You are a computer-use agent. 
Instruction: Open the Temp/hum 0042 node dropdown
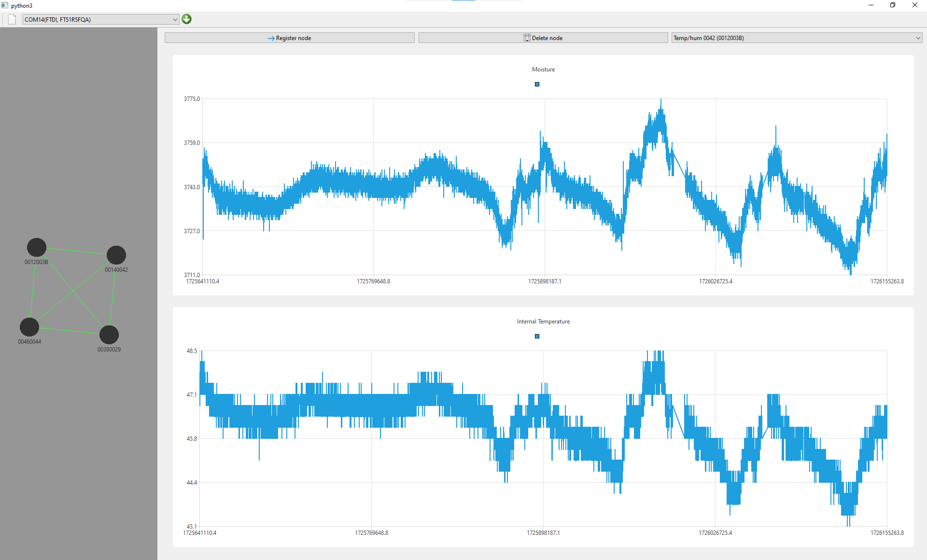point(797,38)
